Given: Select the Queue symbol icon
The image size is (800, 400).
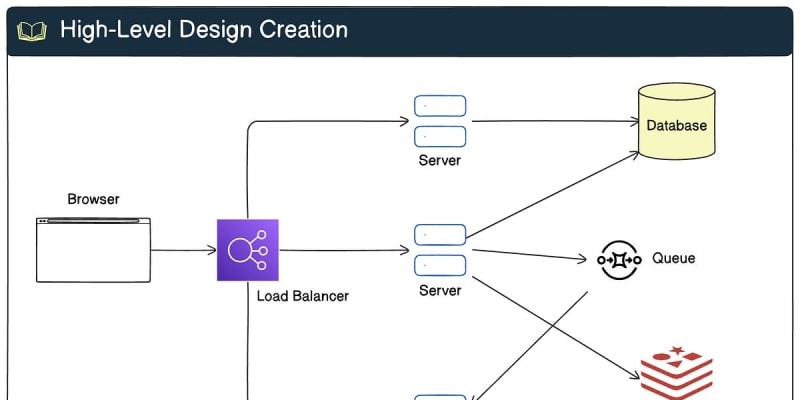Looking at the screenshot, I should pyautogui.click(x=619, y=259).
